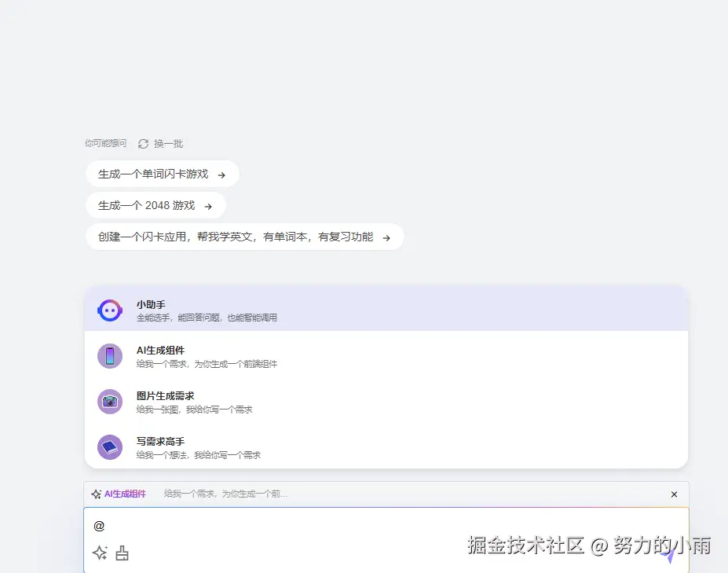Remove the AI生成组件 tag with ×
This screenshot has height=573, width=728.
tap(674, 494)
